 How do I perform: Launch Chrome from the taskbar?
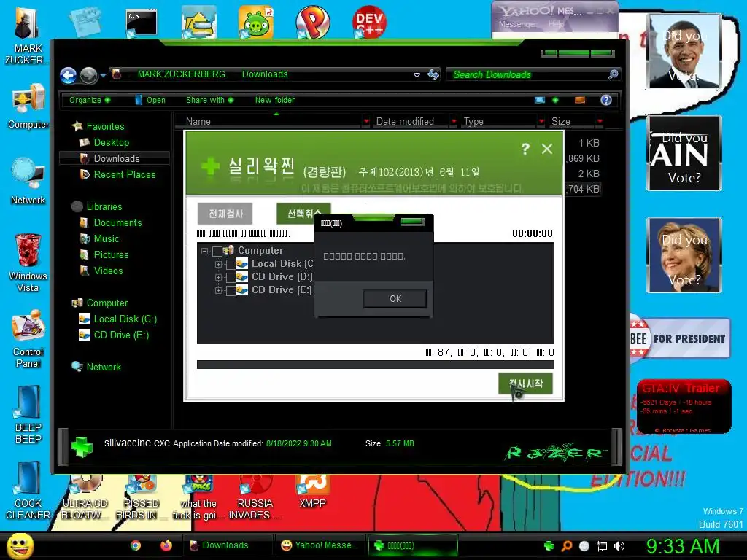coord(136,545)
